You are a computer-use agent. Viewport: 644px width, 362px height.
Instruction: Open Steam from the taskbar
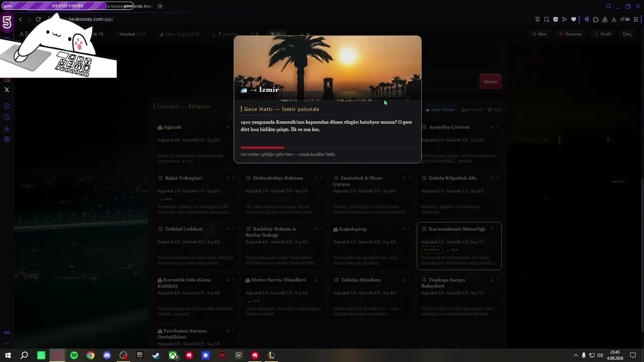click(x=156, y=355)
